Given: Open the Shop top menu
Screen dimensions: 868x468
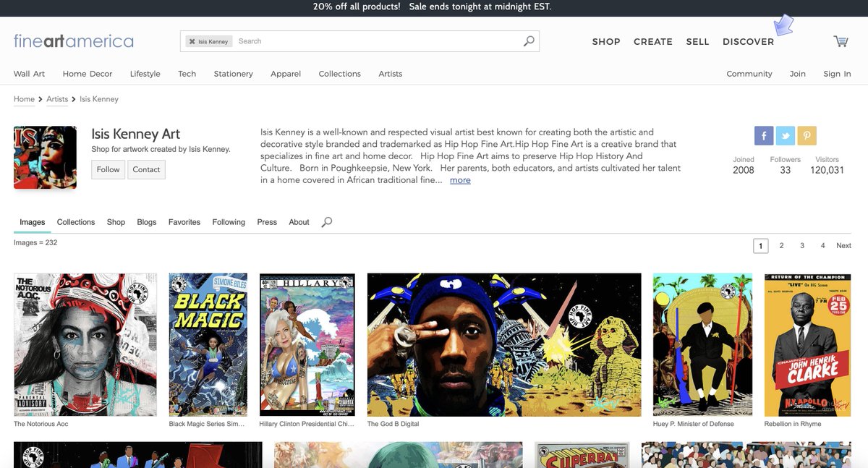Looking at the screenshot, I should point(606,42).
